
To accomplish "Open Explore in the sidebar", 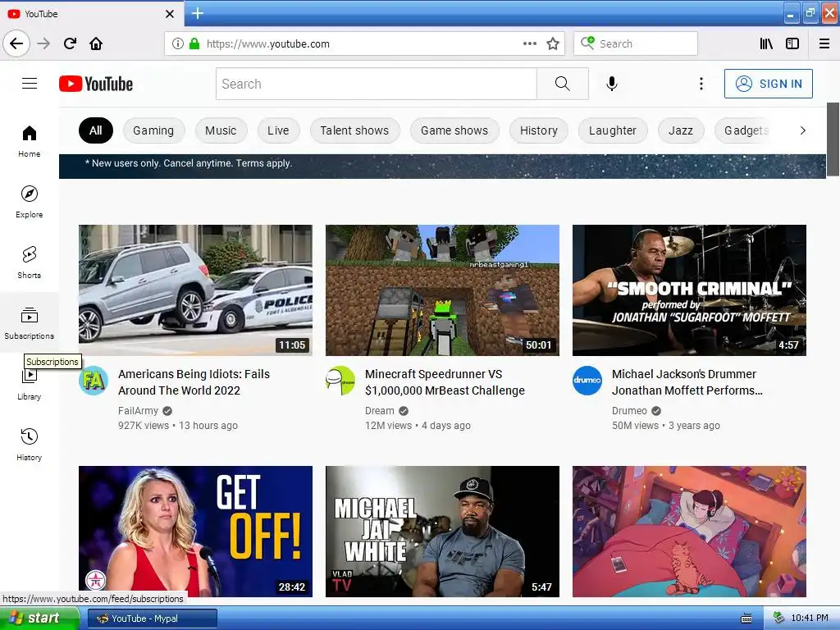I will pyautogui.click(x=29, y=202).
